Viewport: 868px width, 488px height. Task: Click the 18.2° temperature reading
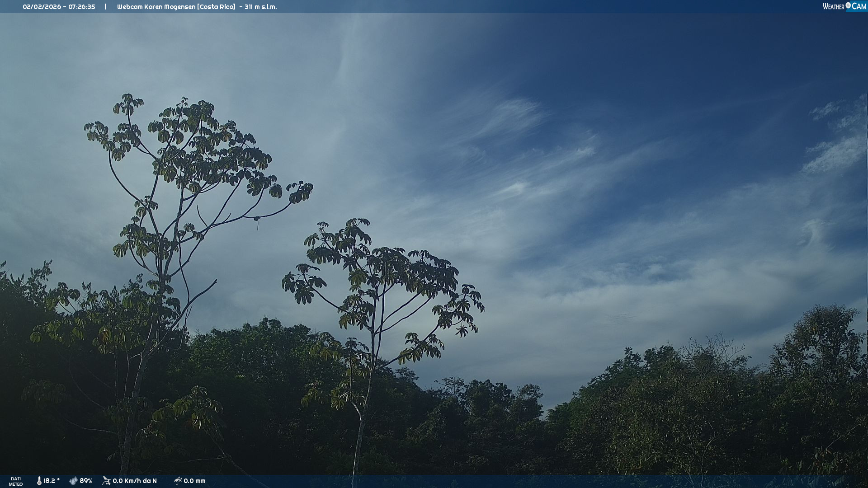(51, 481)
